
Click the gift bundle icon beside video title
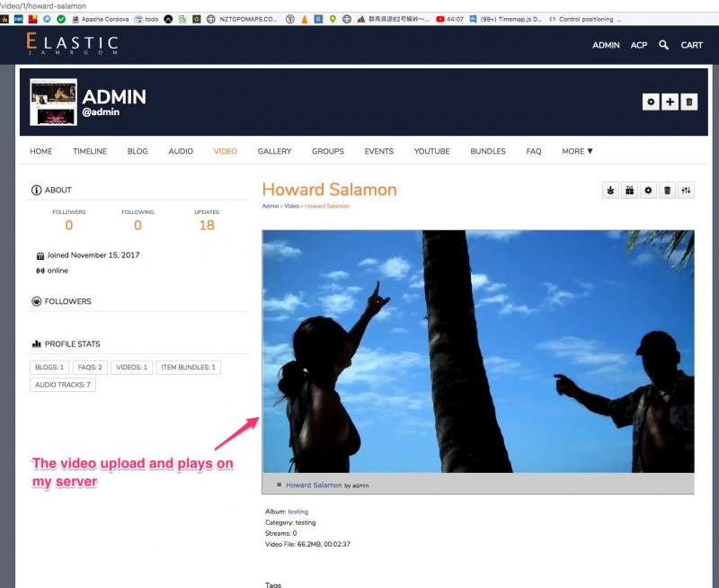click(x=630, y=191)
